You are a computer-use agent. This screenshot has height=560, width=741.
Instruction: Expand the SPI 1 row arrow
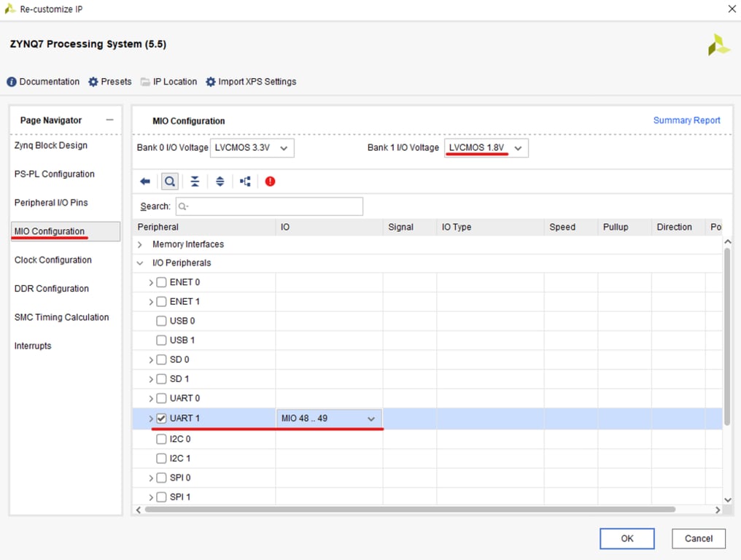pyautogui.click(x=151, y=497)
